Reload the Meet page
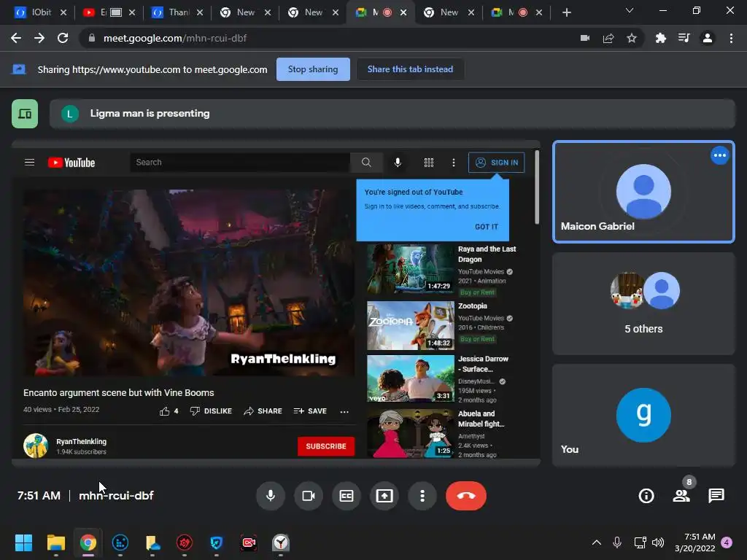The height and width of the screenshot is (560, 747). [x=63, y=38]
